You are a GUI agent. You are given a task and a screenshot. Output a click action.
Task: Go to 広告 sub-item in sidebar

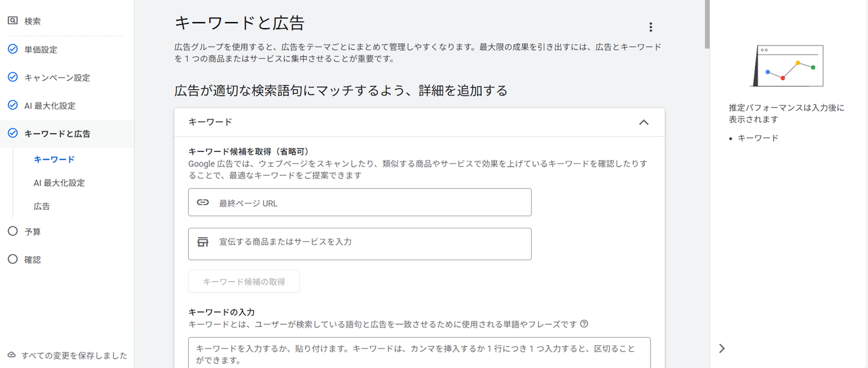point(42,206)
